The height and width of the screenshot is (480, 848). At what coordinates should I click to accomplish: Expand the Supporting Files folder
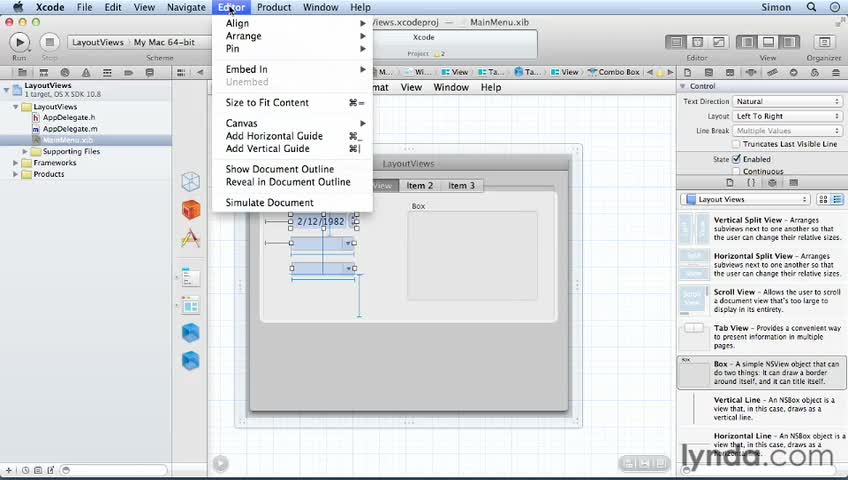click(25, 152)
